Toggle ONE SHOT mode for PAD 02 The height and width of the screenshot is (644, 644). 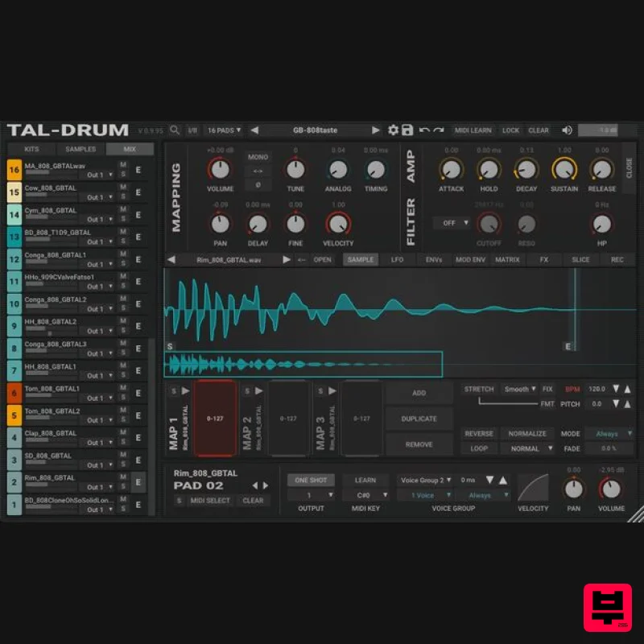coord(311,479)
